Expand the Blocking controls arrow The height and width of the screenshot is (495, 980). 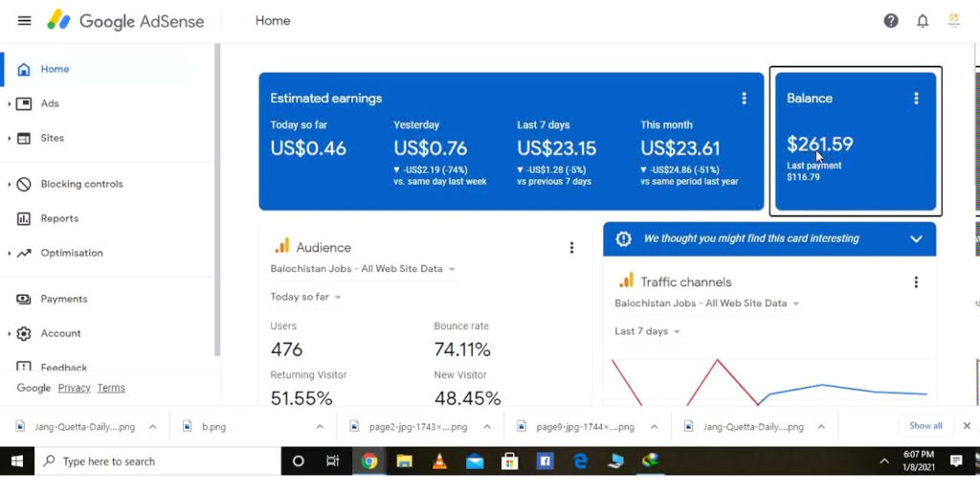9,185
